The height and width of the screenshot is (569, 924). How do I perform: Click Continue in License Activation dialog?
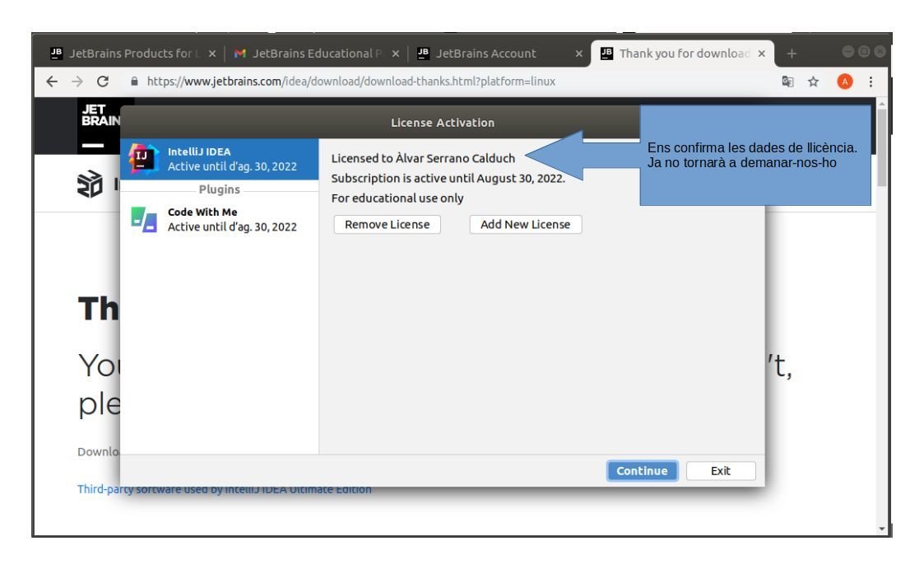(643, 471)
